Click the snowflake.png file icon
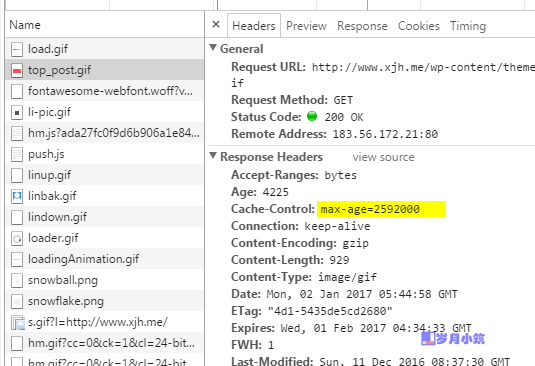The image size is (535, 366). pyautogui.click(x=17, y=301)
